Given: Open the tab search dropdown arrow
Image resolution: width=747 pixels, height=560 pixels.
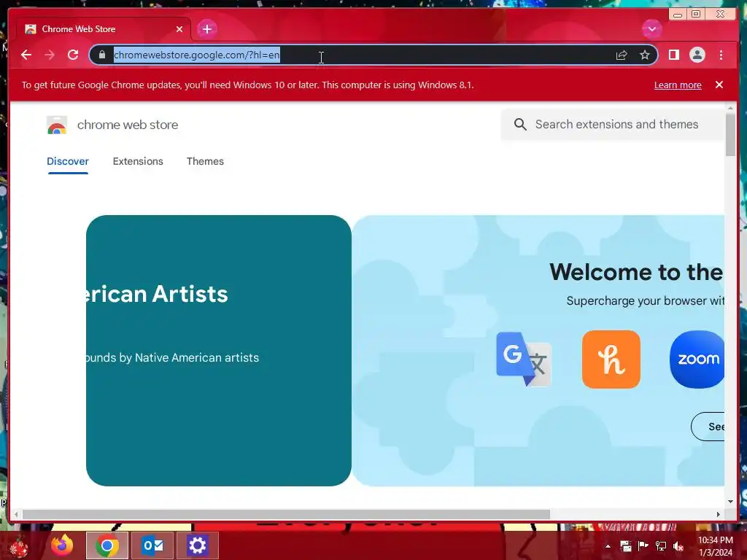Looking at the screenshot, I should [x=651, y=29].
